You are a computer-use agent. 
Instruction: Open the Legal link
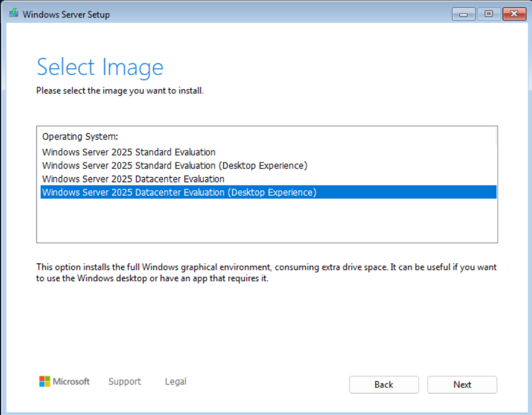tap(175, 382)
